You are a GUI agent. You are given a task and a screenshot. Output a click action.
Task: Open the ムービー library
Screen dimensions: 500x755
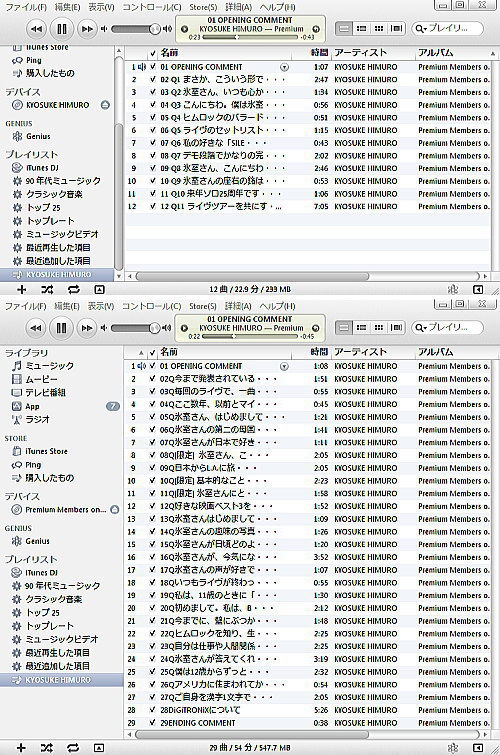pos(41,379)
